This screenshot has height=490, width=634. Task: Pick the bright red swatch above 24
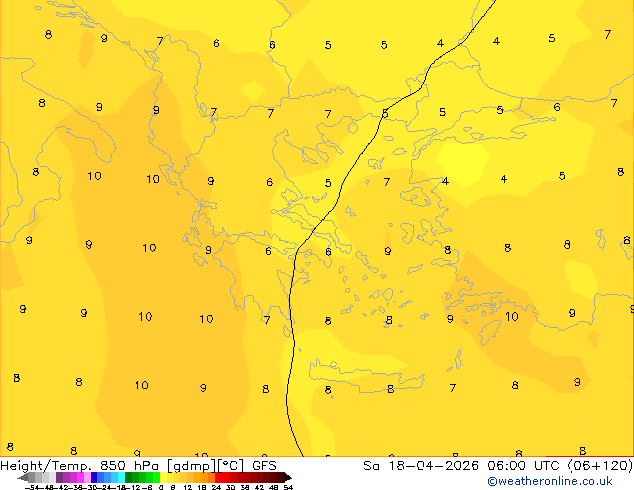(x=218, y=477)
